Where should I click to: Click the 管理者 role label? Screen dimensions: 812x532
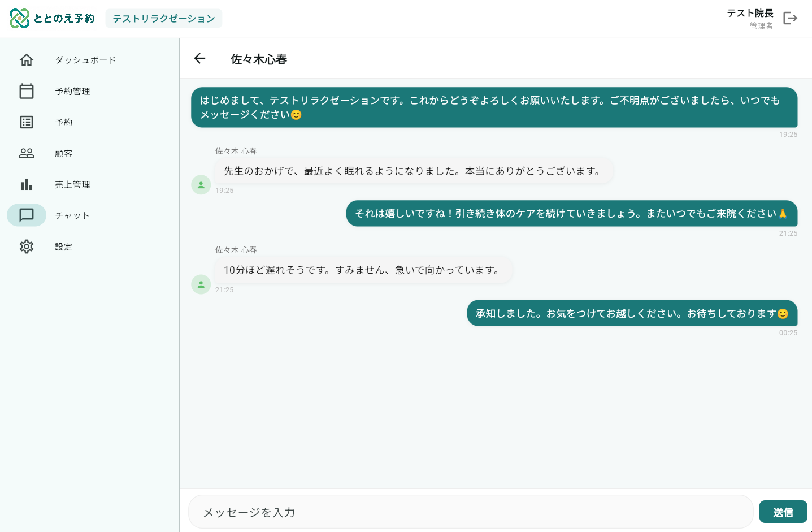pyautogui.click(x=761, y=26)
